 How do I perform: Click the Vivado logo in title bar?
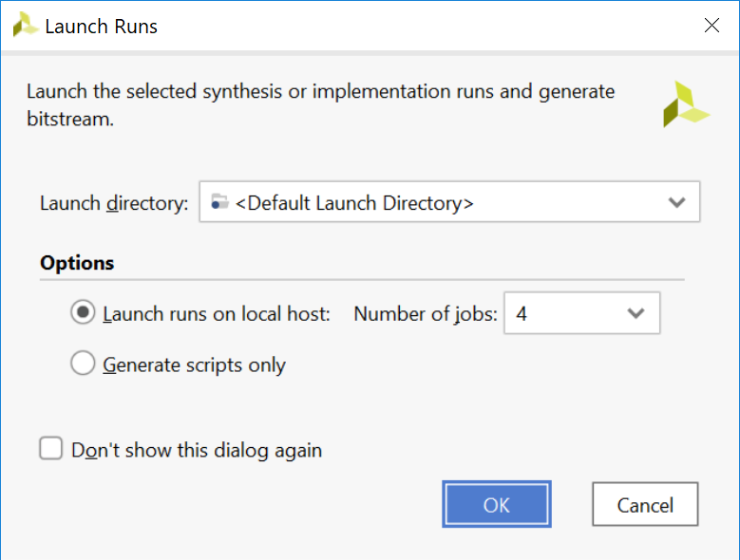tap(25, 25)
